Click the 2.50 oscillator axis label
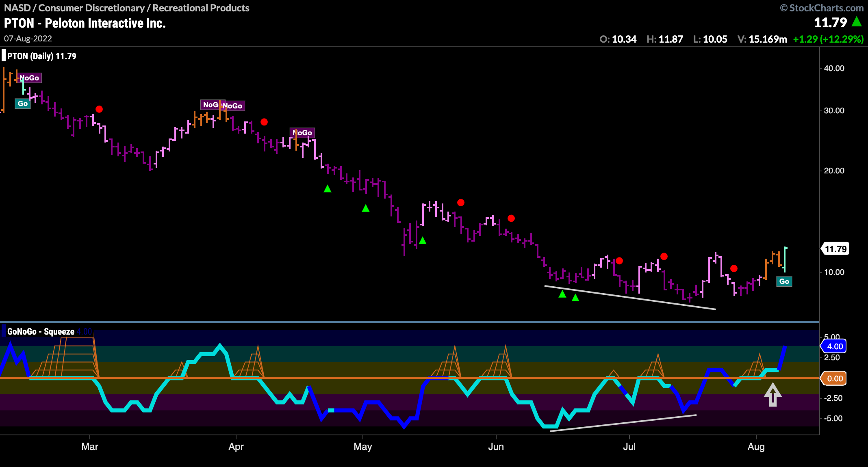The height and width of the screenshot is (467, 868). (x=832, y=357)
